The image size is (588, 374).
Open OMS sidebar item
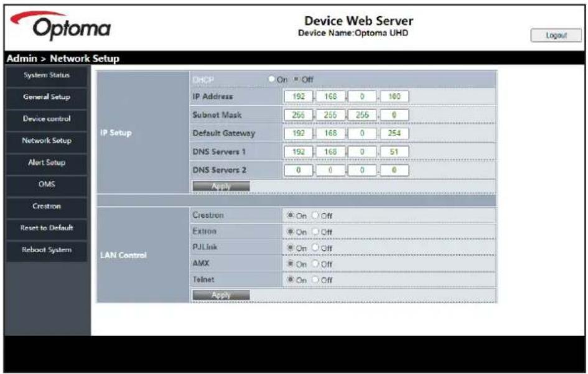click(47, 184)
